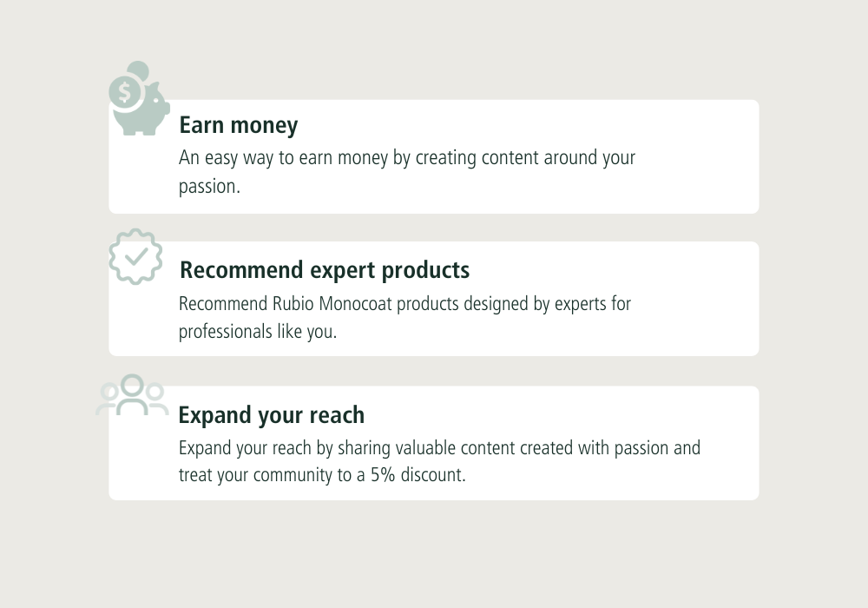Click the verified badge icon
868x608 pixels.
click(135, 256)
